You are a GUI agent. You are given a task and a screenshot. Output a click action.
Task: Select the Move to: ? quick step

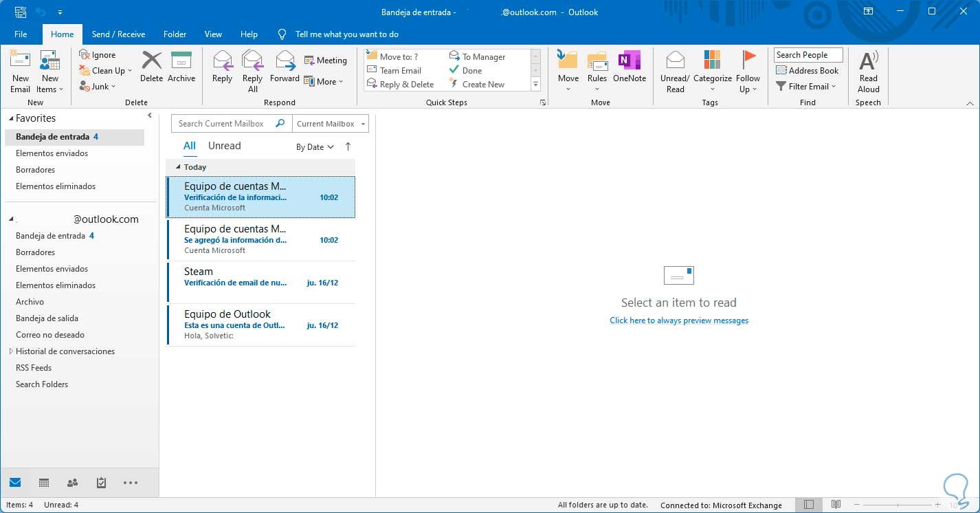[x=392, y=56]
